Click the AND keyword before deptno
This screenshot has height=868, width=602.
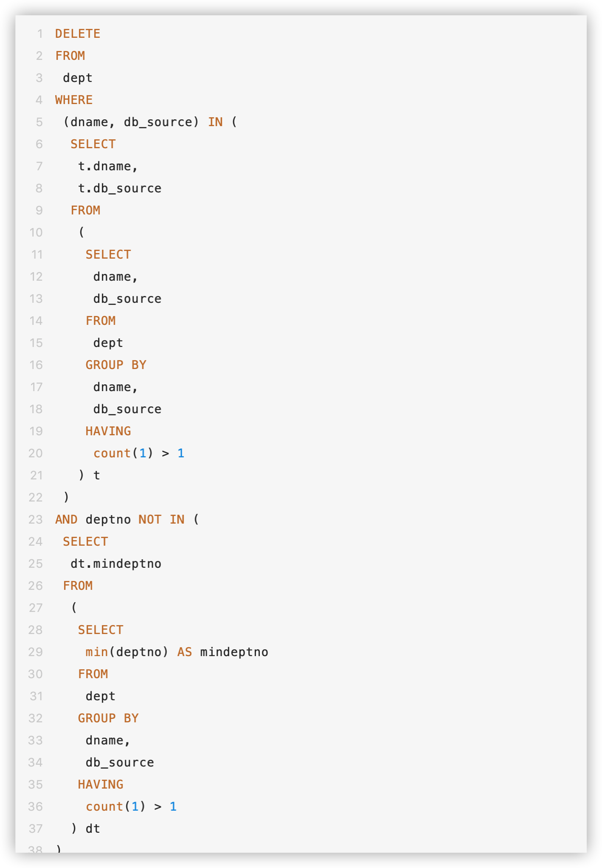66,519
